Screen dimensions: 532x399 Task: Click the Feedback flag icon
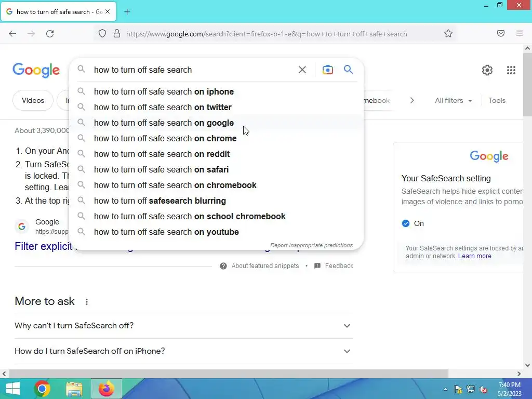coord(317,265)
